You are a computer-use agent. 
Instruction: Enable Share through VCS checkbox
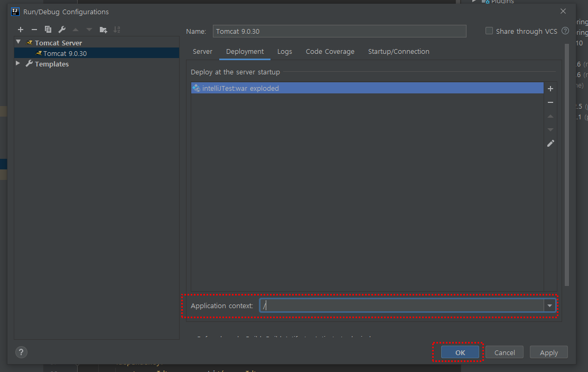[x=489, y=31]
